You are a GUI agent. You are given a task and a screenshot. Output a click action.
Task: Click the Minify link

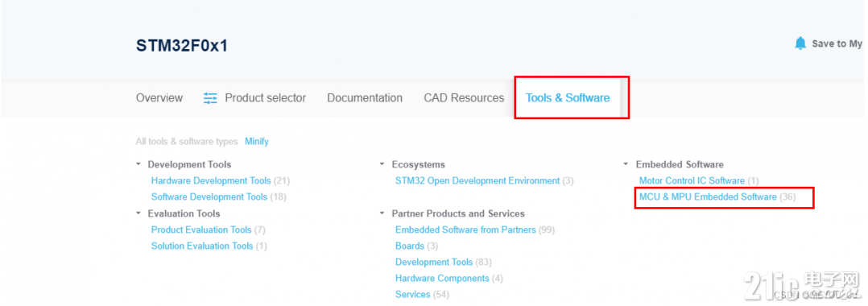tap(257, 142)
